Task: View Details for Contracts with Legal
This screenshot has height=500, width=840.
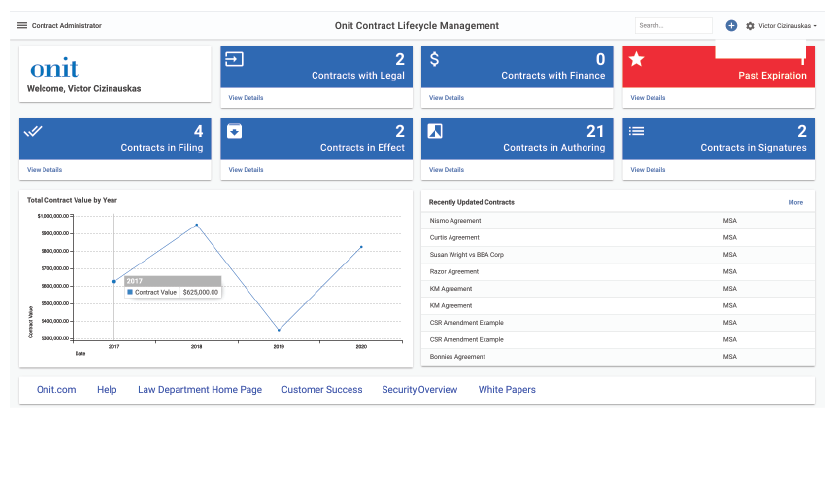Action: point(246,98)
